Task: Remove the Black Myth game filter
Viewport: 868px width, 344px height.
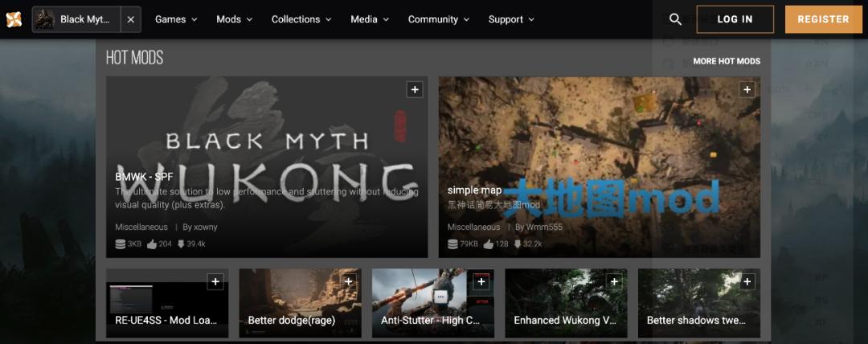Action: coord(131,19)
